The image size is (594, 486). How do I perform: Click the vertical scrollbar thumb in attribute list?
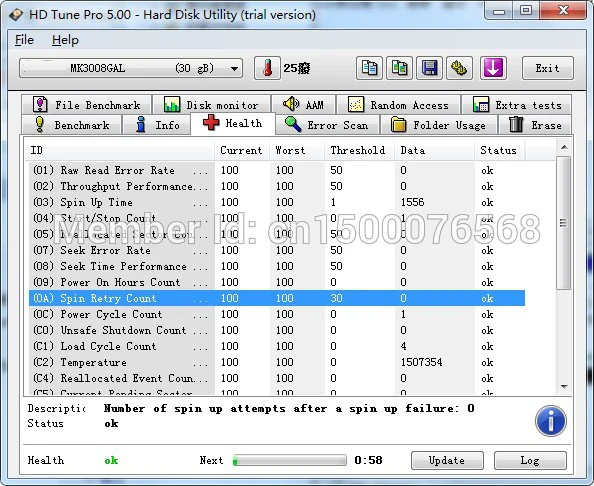pos(564,223)
